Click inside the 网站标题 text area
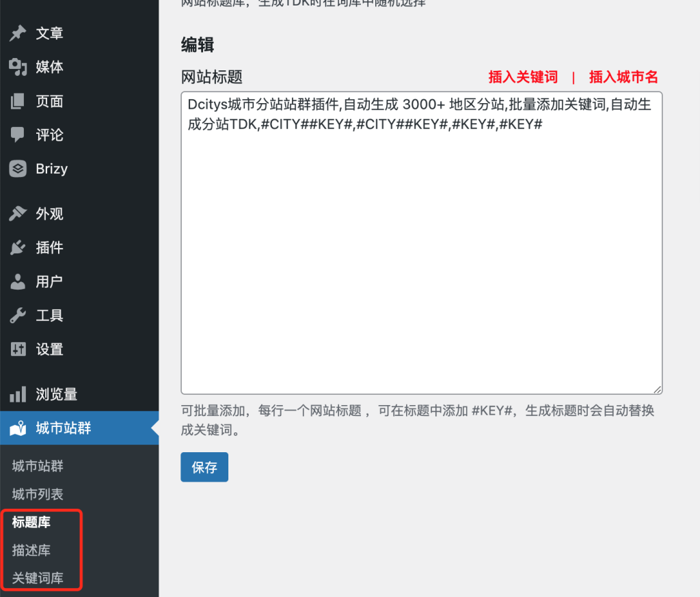700x597 pixels. [421, 260]
